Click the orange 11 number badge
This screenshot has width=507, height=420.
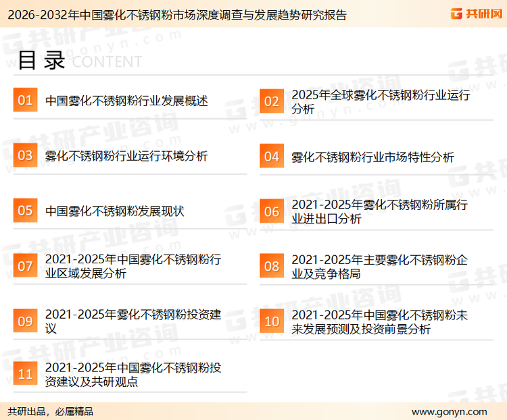[25, 374]
